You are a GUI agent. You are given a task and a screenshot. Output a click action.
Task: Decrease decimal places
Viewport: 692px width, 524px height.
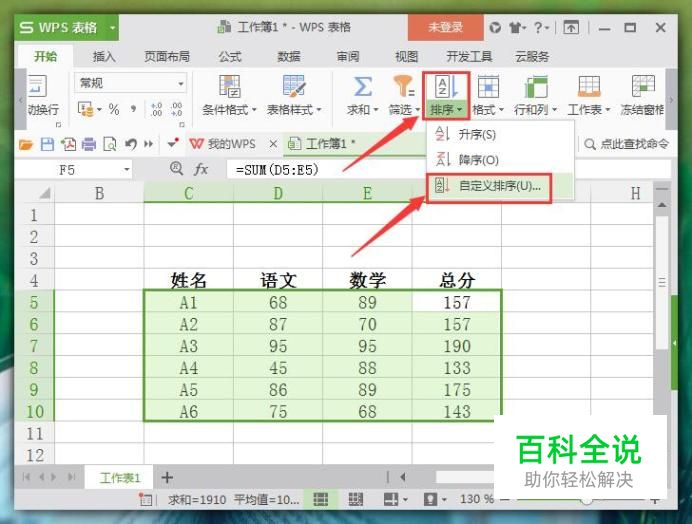(x=176, y=109)
